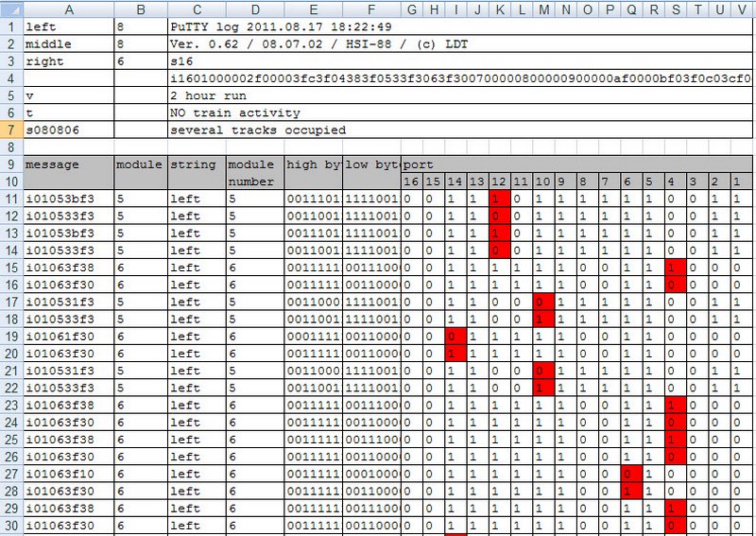Viewport: 756px width, 536px height.
Task: Select the column A header
Action: [68, 9]
